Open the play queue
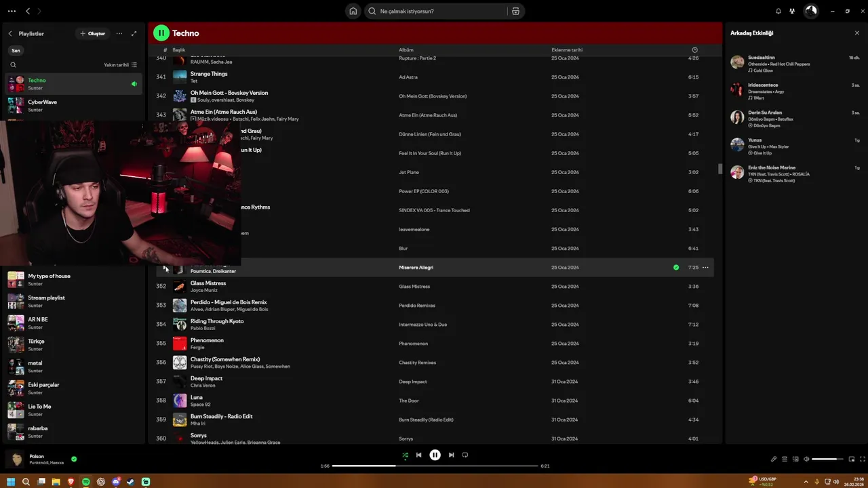The image size is (868, 488). click(785, 459)
